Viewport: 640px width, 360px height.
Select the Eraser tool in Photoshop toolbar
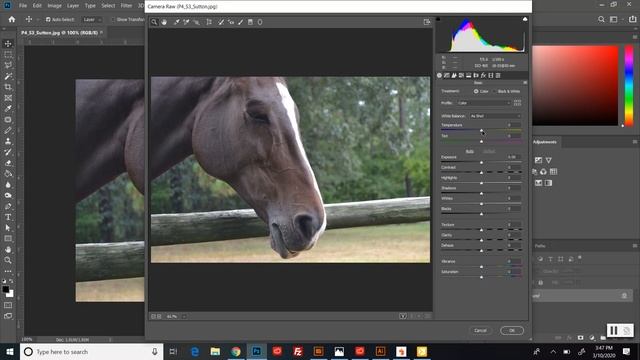tap(8, 163)
